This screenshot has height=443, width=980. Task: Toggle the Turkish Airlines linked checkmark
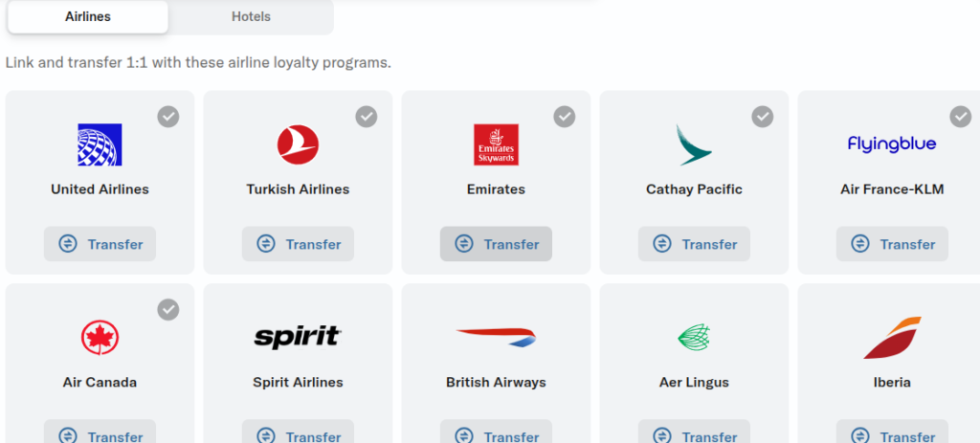click(x=367, y=117)
